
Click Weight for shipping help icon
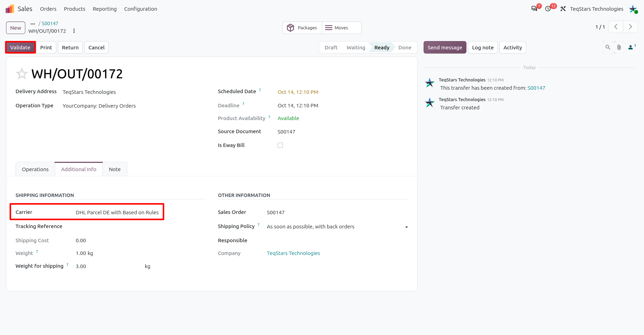[67, 265]
